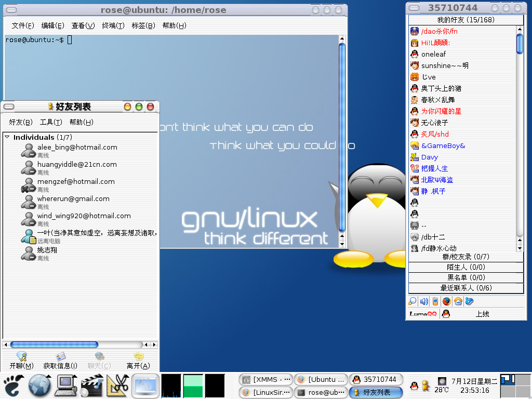Switch to the [XMMS - taskbar window

coord(265,379)
